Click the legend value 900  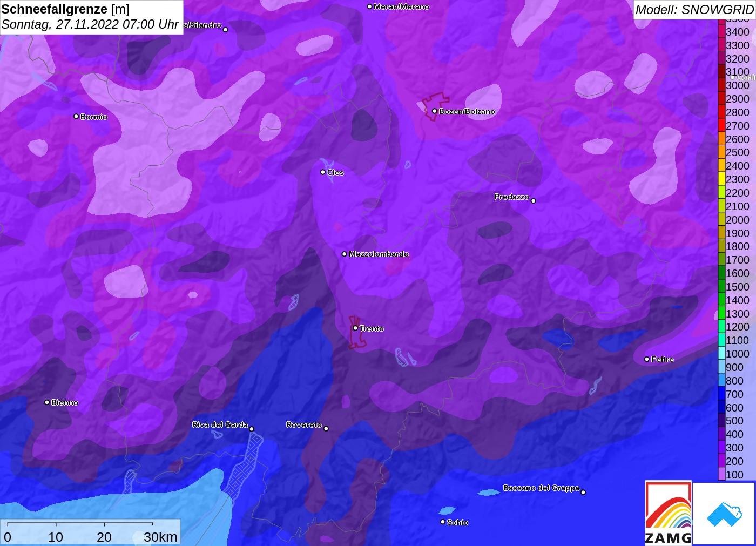pos(734,367)
